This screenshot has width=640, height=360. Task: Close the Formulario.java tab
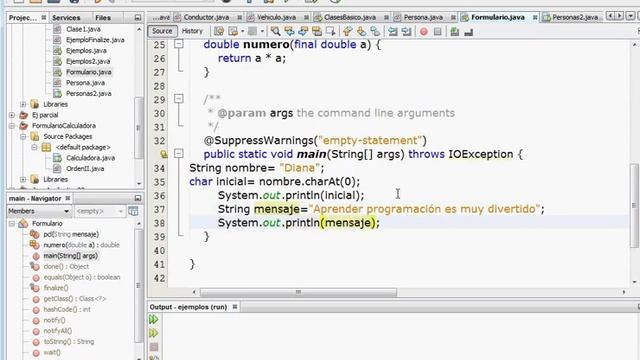click(x=534, y=18)
